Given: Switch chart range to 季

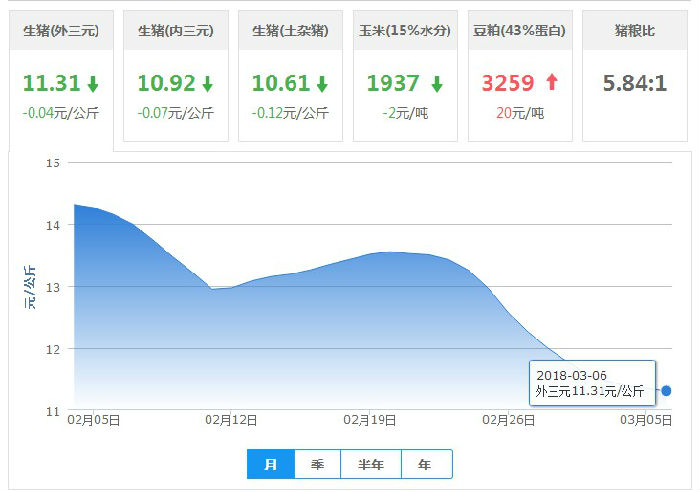Looking at the screenshot, I should pos(318,464).
